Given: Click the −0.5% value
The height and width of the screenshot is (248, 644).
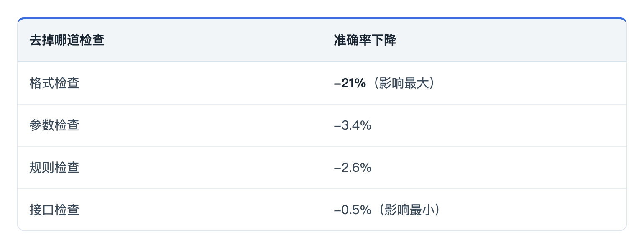Looking at the screenshot, I should pyautogui.click(x=353, y=210).
